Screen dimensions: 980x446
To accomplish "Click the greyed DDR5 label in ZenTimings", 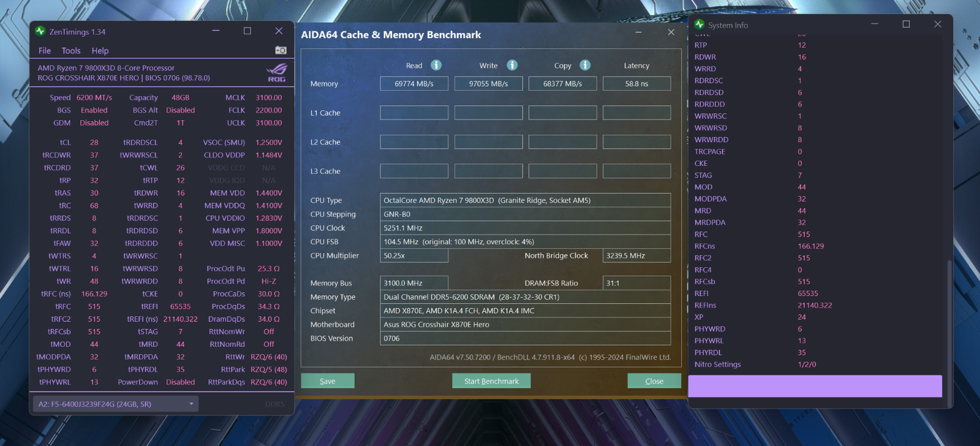I will 274,404.
